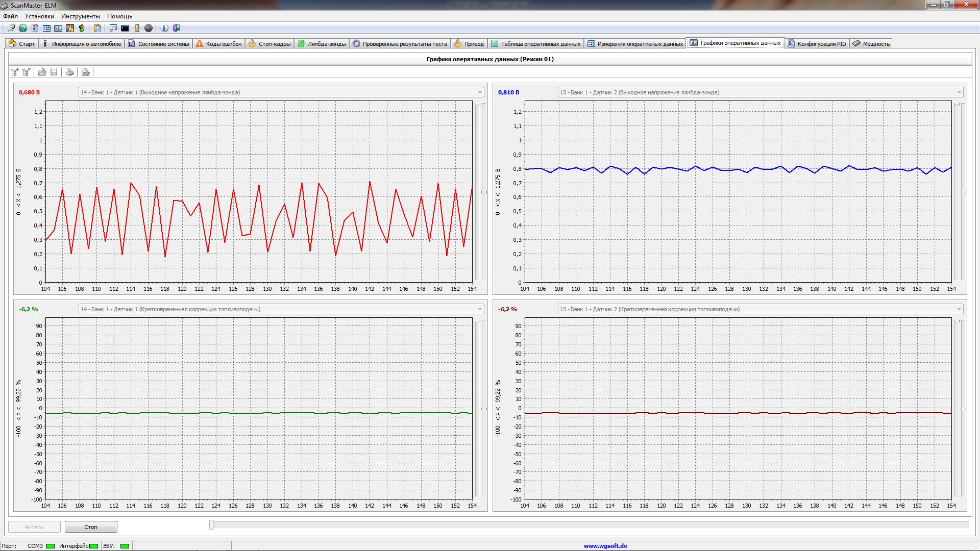
Task: Open bottom-right fuel correction PID dropdown
Action: [959, 309]
